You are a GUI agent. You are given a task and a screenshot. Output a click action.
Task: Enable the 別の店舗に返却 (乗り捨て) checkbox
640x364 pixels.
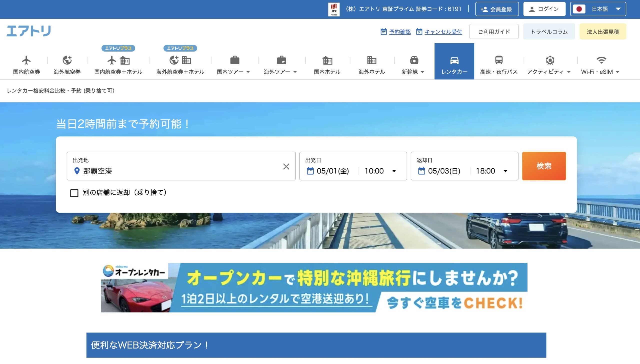74,193
